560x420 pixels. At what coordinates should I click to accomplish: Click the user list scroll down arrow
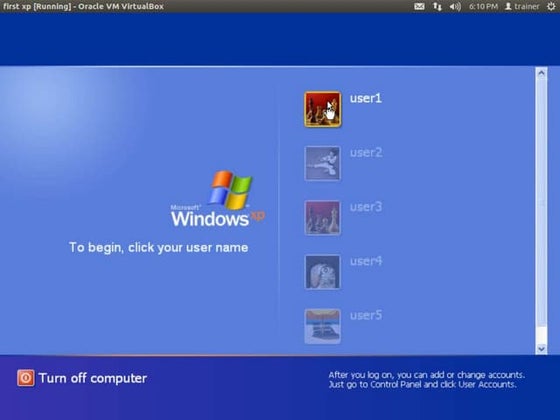click(x=541, y=349)
